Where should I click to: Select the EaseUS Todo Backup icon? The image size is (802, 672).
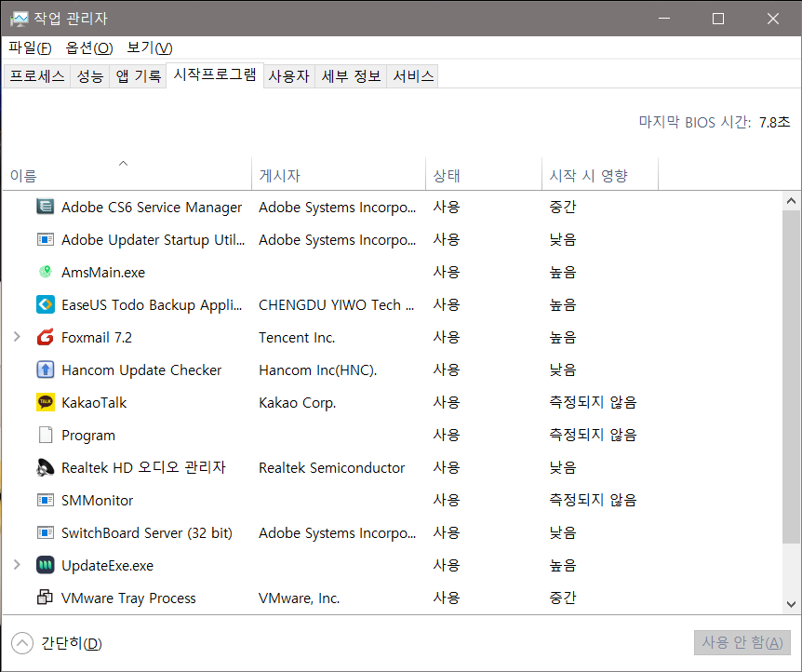click(x=45, y=304)
